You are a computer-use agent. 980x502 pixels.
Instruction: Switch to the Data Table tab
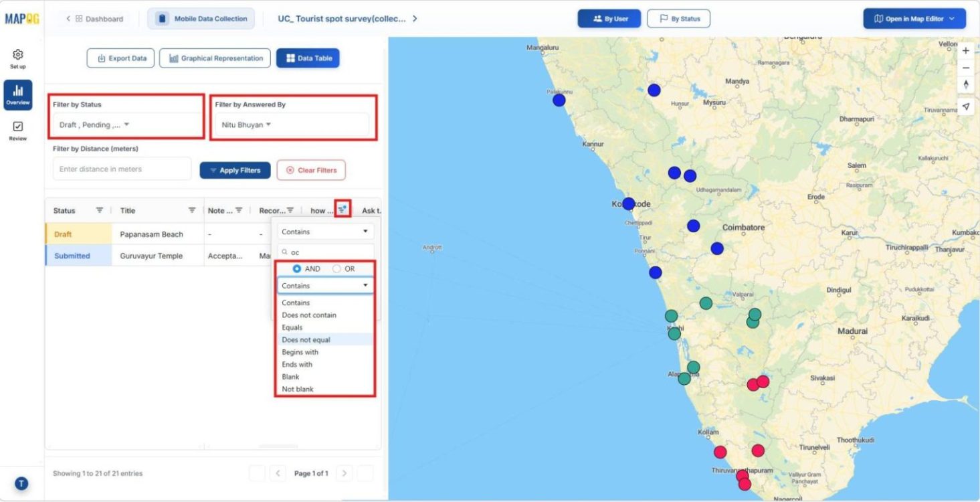[x=307, y=58]
